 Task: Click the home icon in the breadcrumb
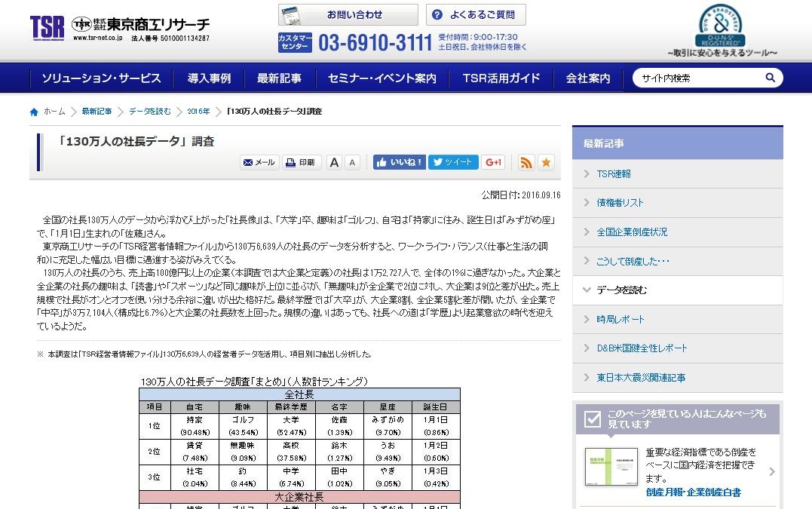[33, 111]
